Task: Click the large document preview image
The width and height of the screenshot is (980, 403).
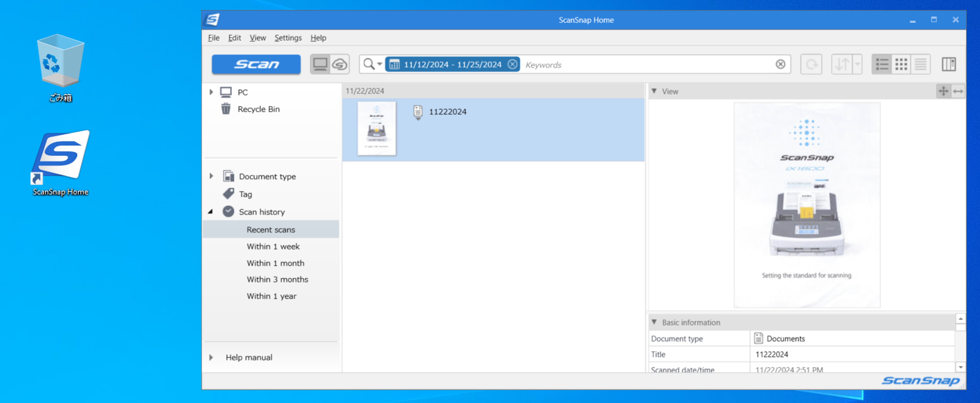Action: point(807,205)
